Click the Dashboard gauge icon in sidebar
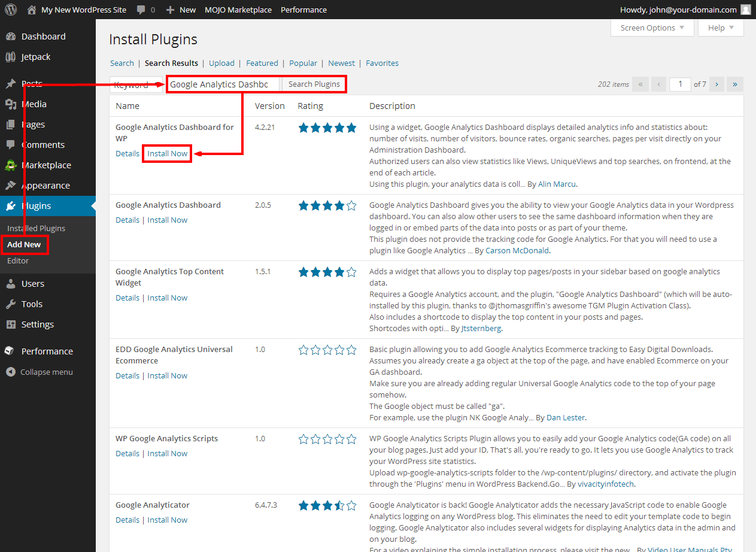This screenshot has width=756, height=552. 11,37
